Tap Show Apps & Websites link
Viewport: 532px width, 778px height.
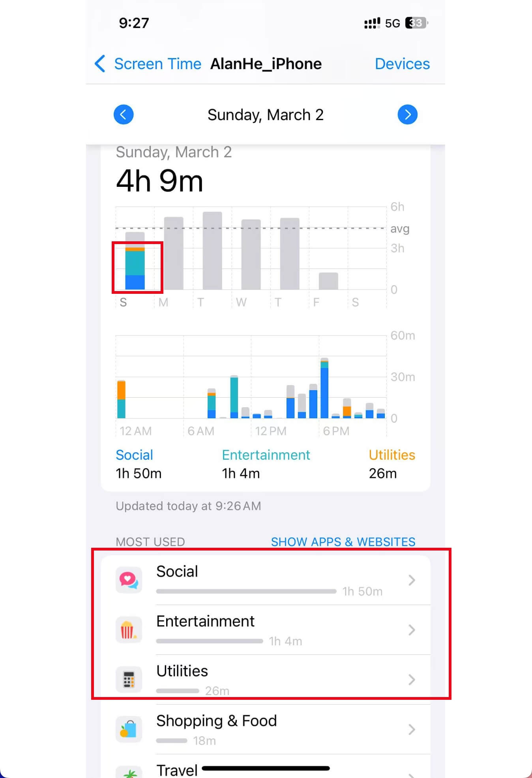(343, 541)
